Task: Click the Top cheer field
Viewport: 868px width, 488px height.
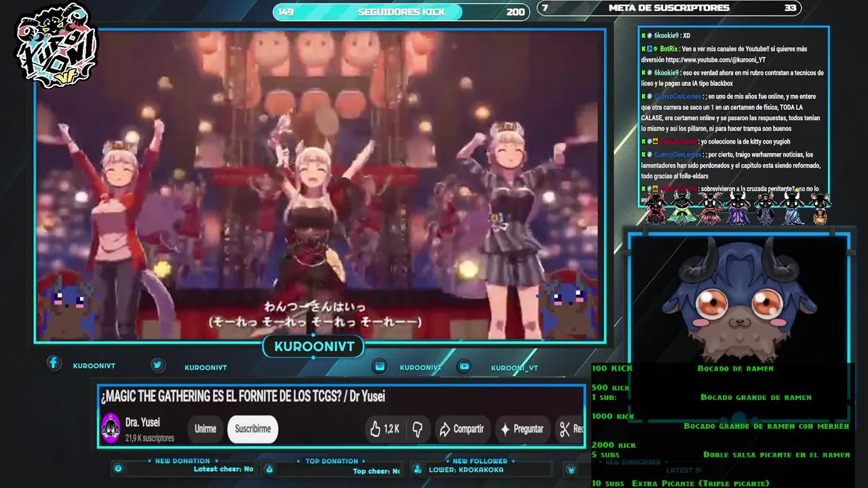Action: 376,471
